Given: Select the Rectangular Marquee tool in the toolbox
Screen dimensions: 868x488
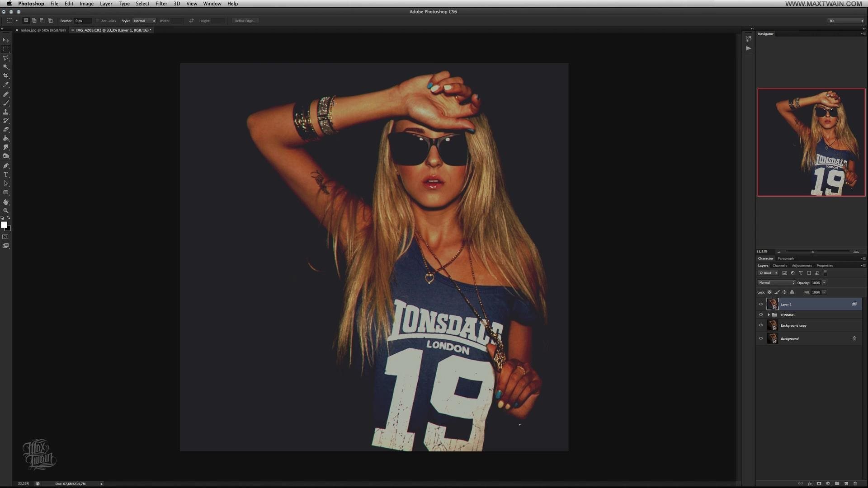Looking at the screenshot, I should click(x=6, y=49).
